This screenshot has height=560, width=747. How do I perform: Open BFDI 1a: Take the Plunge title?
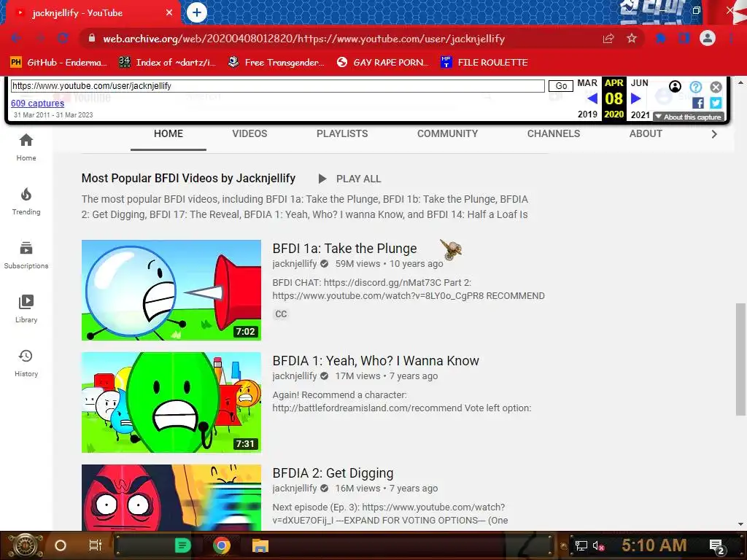pos(344,249)
